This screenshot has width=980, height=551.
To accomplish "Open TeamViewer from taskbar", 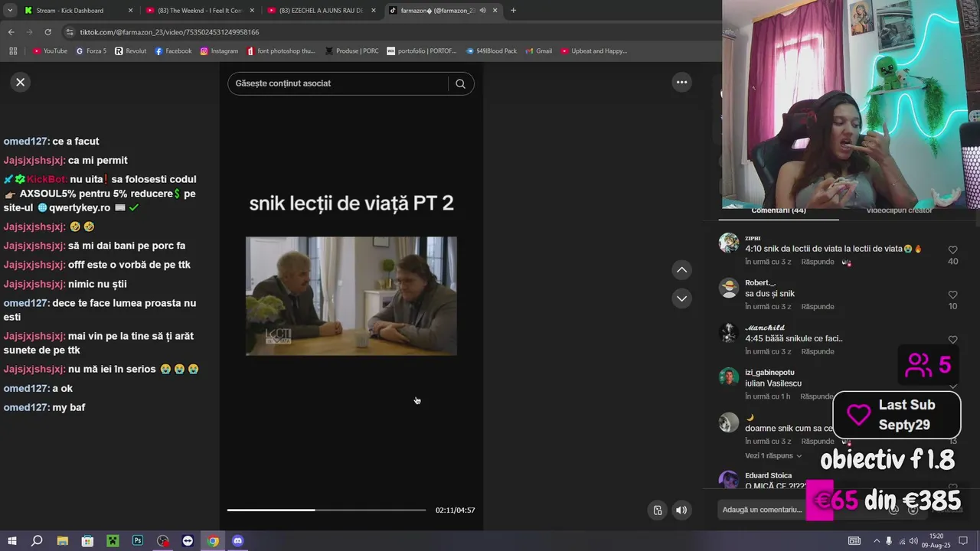I will (x=188, y=541).
